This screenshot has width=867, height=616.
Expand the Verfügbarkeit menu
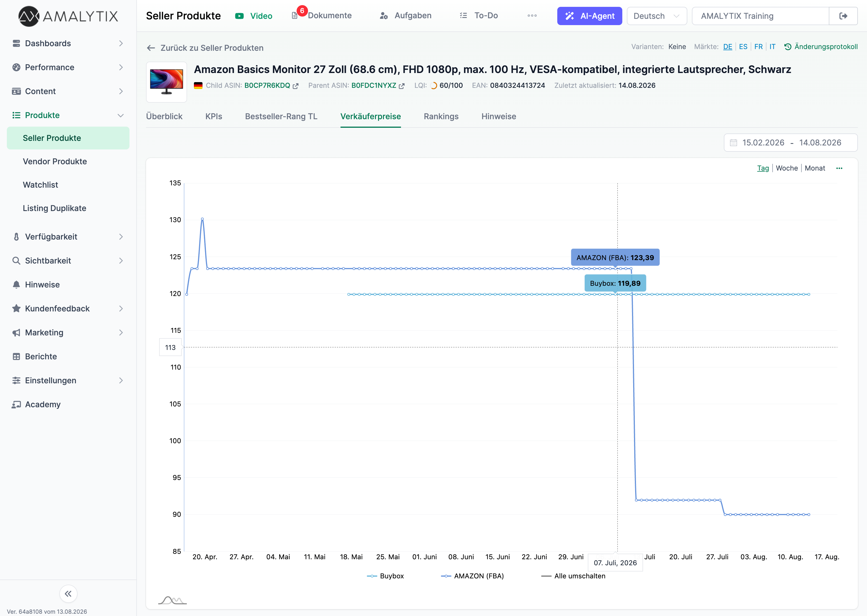(x=68, y=237)
